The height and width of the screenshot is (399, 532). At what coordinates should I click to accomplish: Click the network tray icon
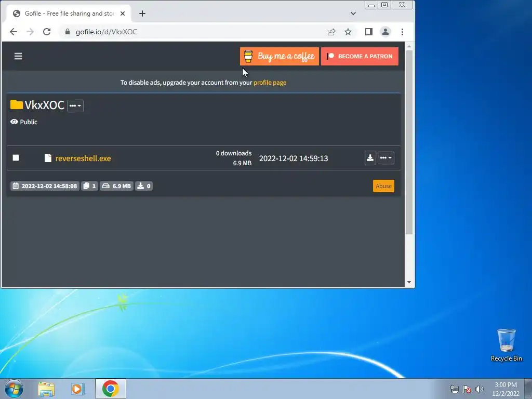[454, 389]
